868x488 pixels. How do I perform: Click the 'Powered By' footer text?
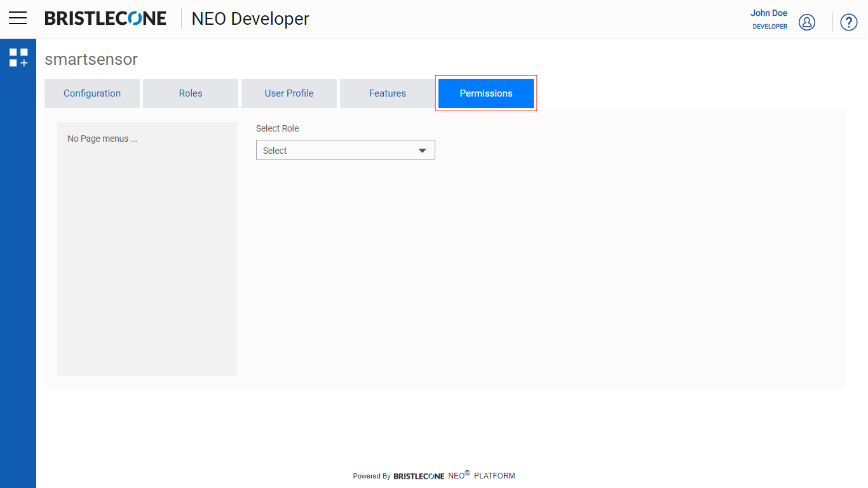pos(372,476)
